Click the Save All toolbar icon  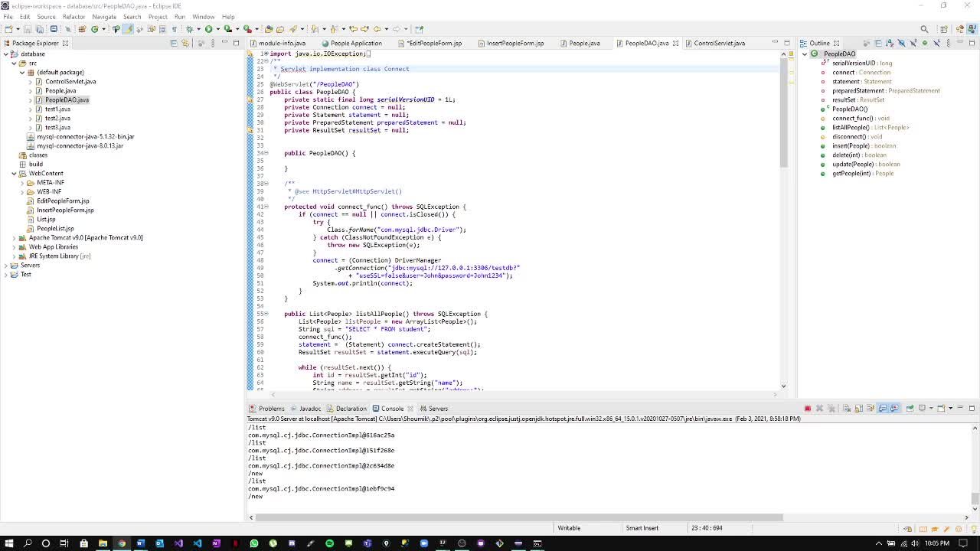point(40,29)
